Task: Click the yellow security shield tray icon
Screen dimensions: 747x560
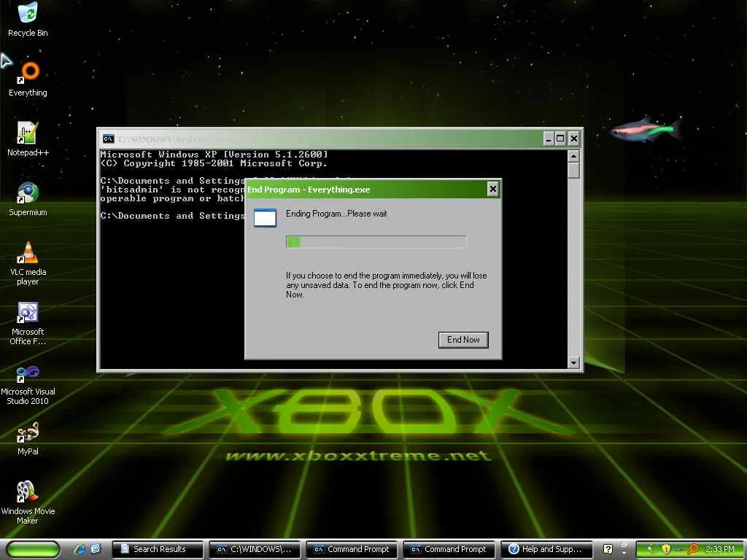Action: [666, 549]
